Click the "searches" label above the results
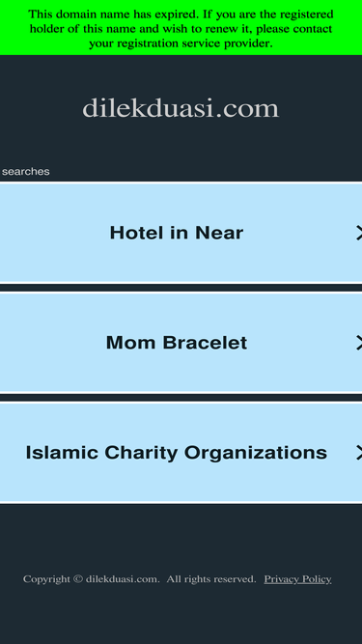This screenshot has width=362, height=644. coord(26,171)
